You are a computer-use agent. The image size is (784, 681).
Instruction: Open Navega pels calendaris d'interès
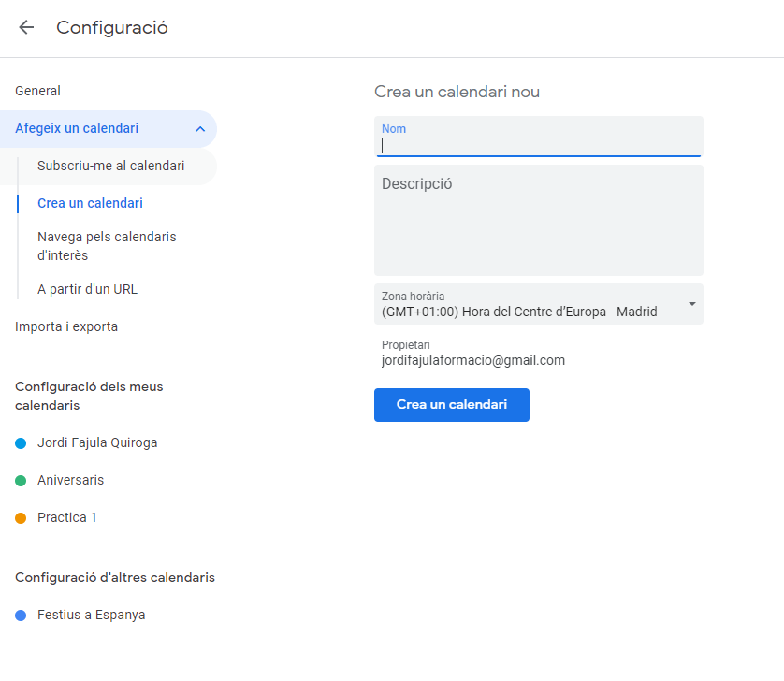pos(107,246)
